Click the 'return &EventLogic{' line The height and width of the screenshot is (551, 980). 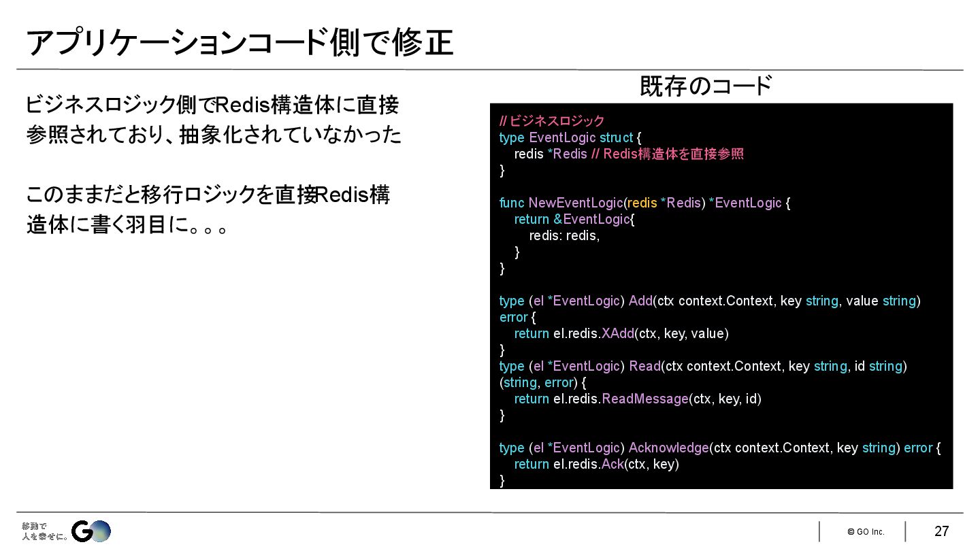[x=574, y=219]
